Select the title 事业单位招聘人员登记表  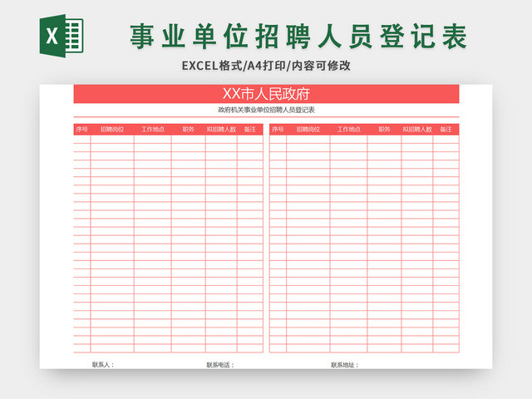click(x=298, y=37)
